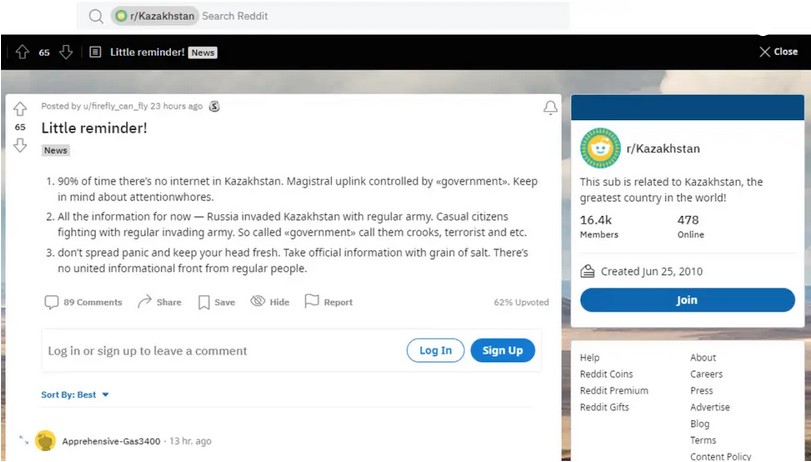811x462 pixels.
Task: Hide the post
Action: [x=270, y=302]
